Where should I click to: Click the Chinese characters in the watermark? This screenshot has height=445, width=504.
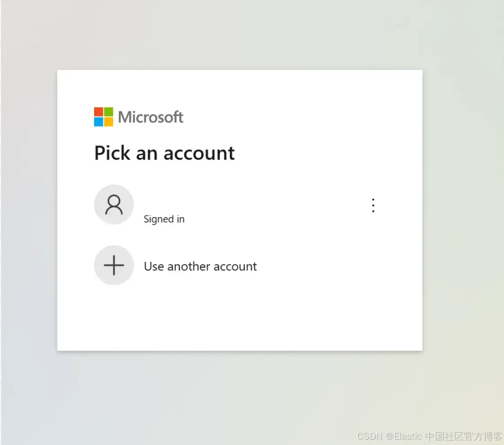[x=463, y=436]
